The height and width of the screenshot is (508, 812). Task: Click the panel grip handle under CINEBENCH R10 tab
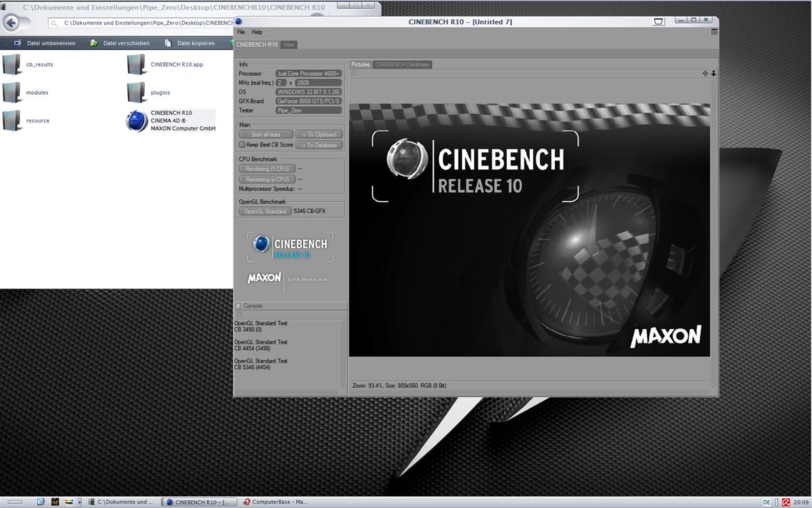pos(239,54)
